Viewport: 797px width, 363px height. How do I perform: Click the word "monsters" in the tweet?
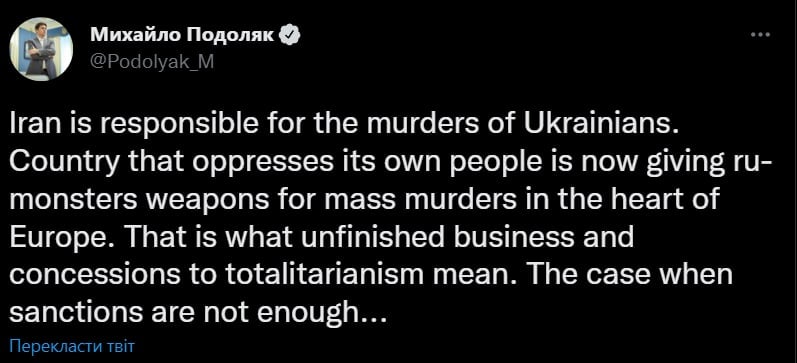(x=73, y=201)
